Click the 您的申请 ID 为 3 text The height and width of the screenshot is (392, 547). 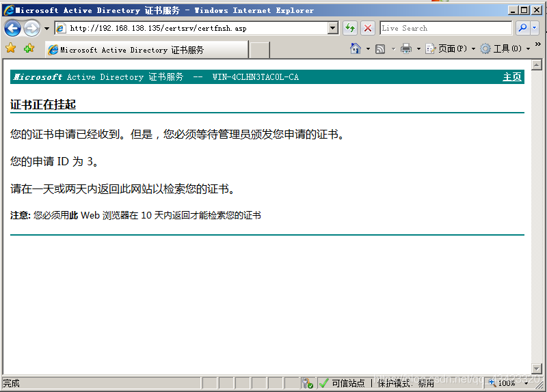coord(52,161)
